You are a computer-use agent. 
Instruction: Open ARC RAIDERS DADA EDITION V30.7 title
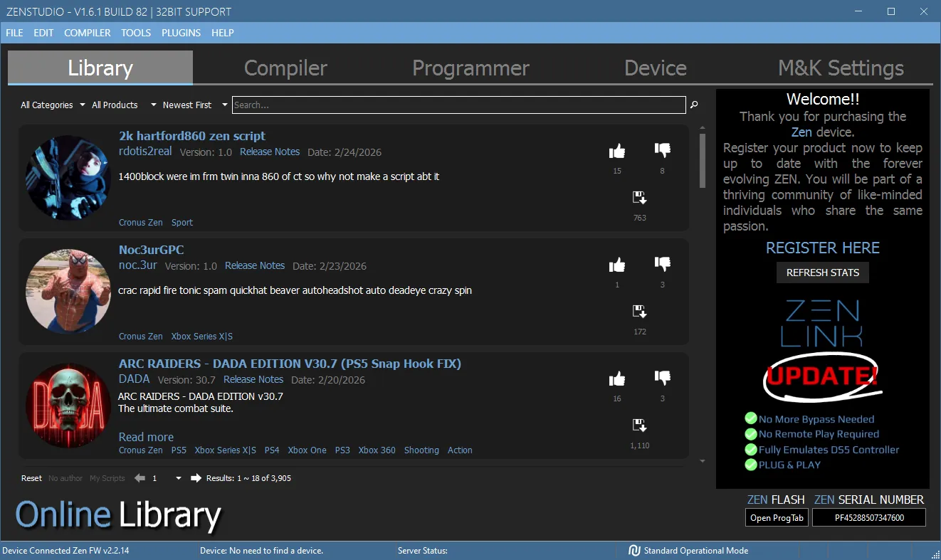pyautogui.click(x=290, y=364)
